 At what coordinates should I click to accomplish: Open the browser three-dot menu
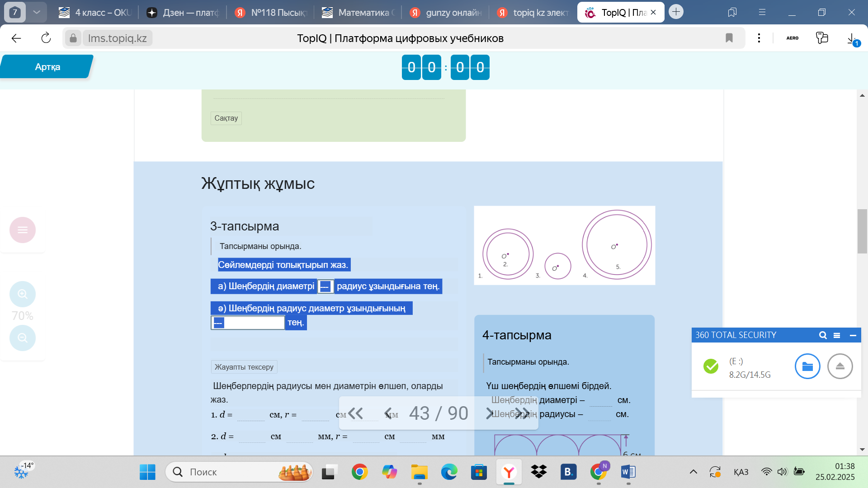coord(759,38)
